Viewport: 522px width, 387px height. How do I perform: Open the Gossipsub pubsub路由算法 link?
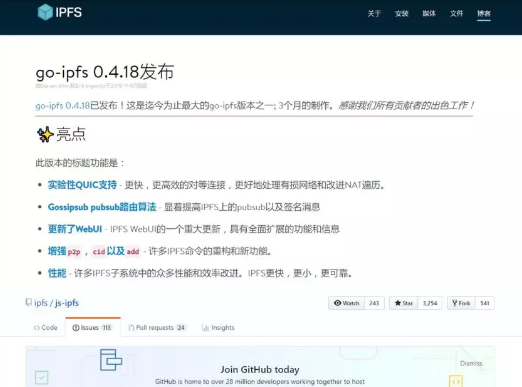102,207
